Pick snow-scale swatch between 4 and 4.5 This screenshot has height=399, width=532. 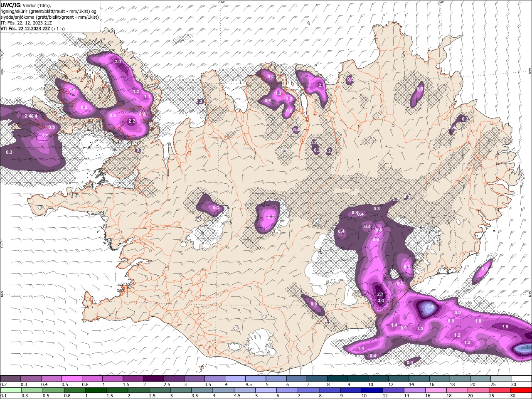tap(235, 379)
